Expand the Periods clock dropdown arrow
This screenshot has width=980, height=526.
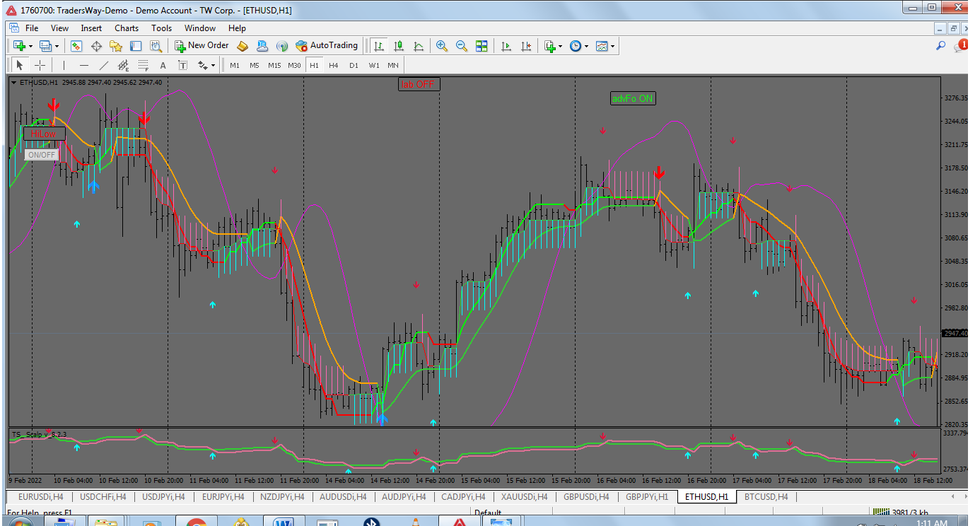pos(586,47)
